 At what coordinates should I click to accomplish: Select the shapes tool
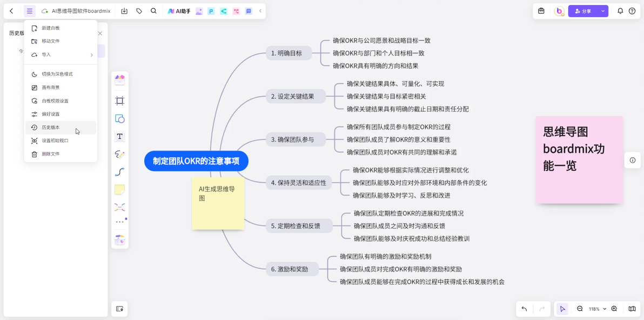119,119
